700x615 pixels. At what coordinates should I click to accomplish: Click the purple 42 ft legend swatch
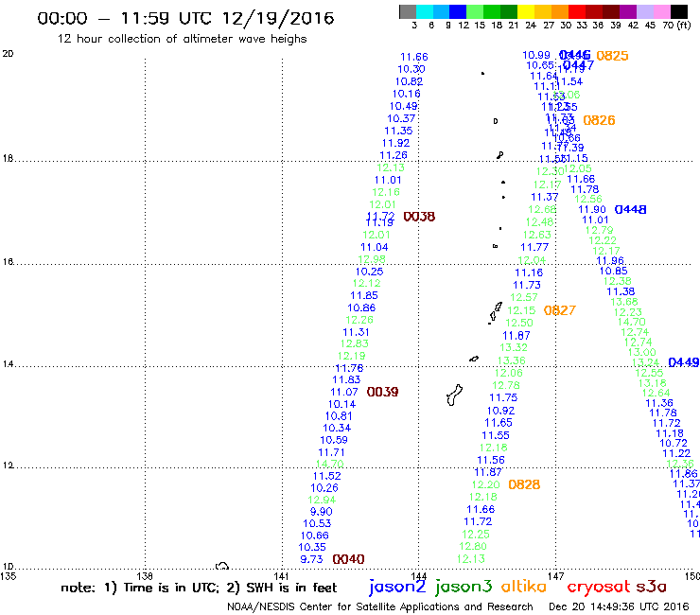(x=628, y=11)
